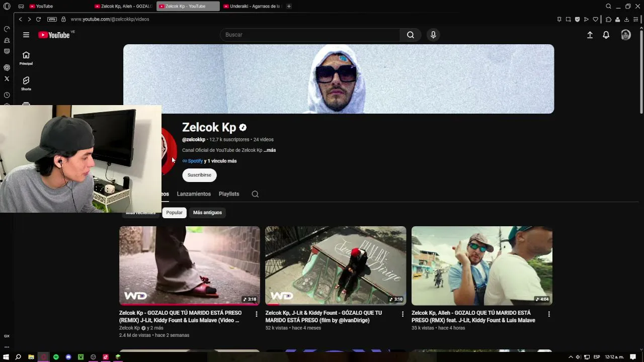This screenshot has width=644, height=362.
Task: Open the Opera menu logo
Action: click(7, 6)
